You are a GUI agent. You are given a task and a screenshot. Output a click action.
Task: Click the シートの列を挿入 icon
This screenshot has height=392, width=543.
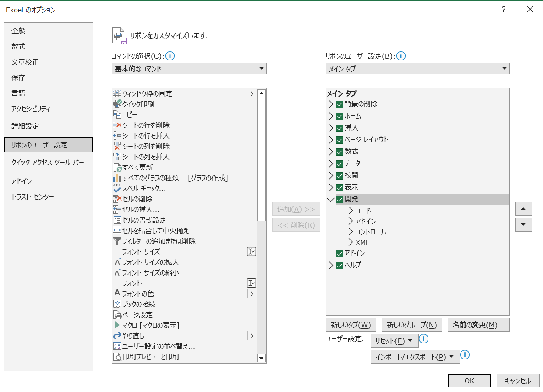tap(117, 156)
